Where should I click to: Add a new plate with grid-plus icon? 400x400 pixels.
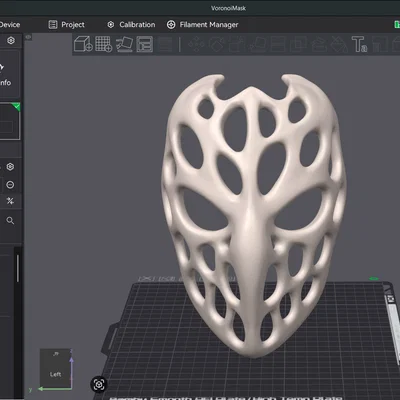pos(104,44)
